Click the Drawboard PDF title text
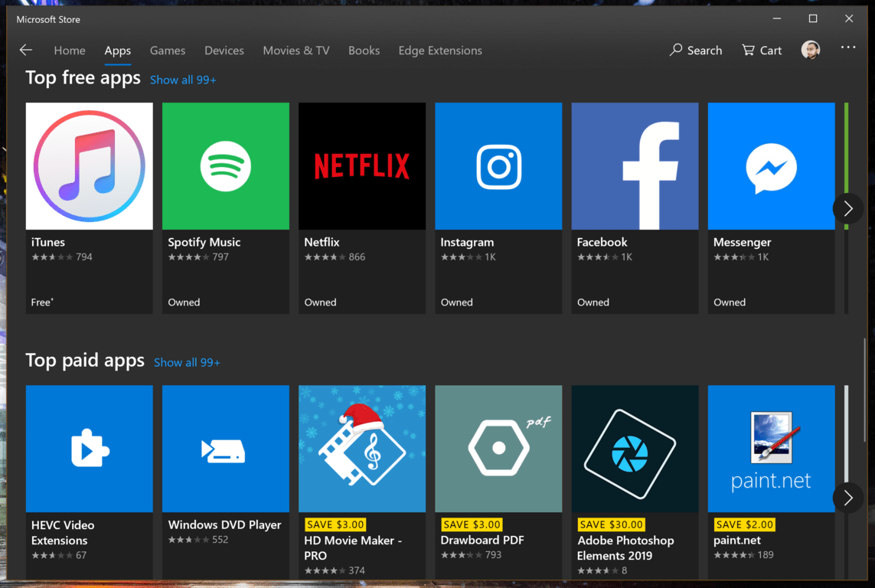 (482, 540)
